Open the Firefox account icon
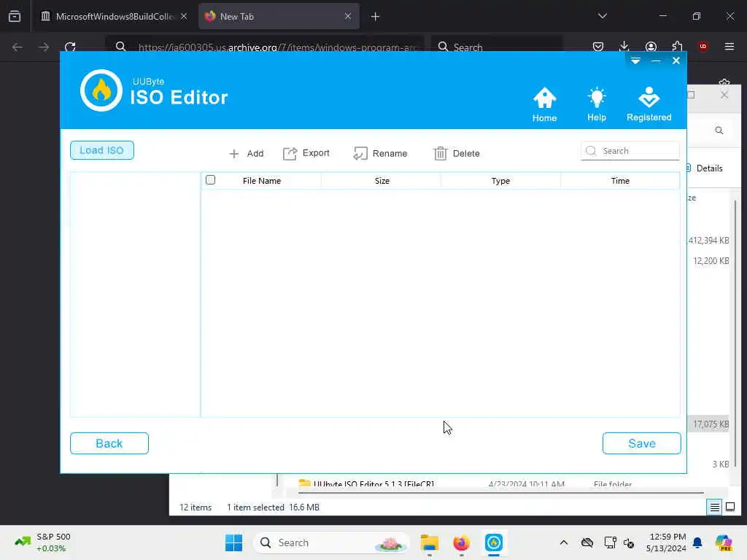 [651, 47]
